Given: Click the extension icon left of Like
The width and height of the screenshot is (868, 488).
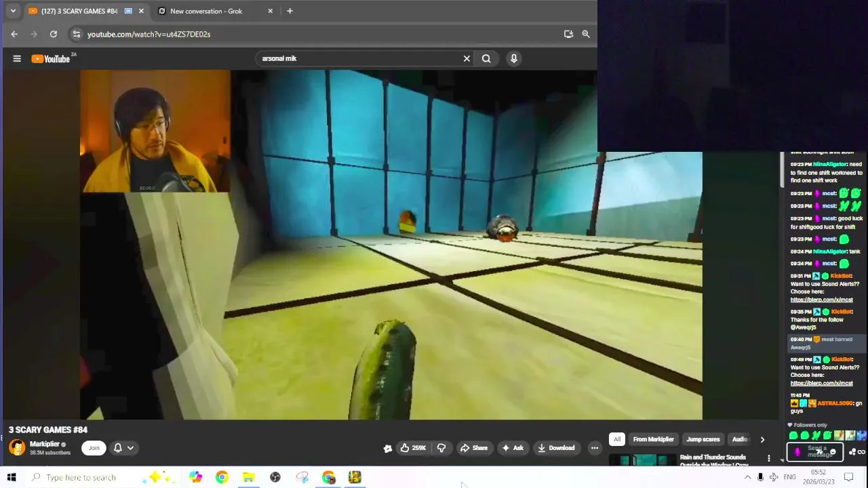Looking at the screenshot, I should 388,448.
